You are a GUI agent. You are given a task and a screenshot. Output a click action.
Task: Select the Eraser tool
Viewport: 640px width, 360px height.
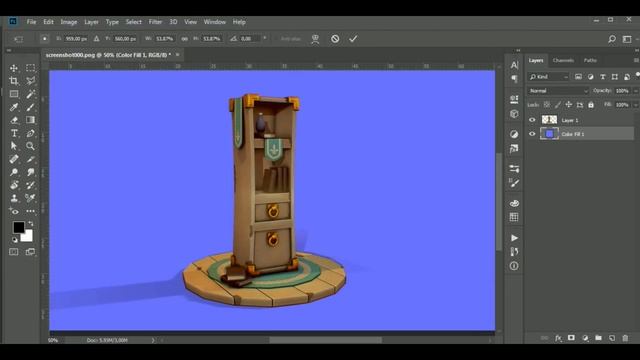click(14, 120)
